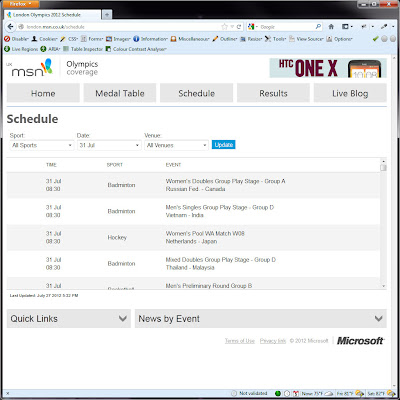The image size is (400, 400).
Task: Reload the page with the refresh icon
Action: (x=239, y=27)
